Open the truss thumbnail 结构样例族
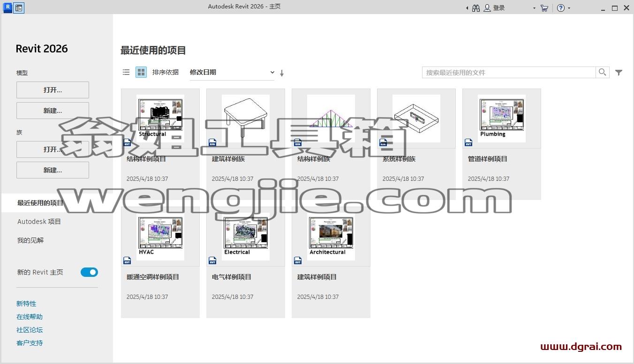This screenshot has height=364, width=634. point(331,119)
